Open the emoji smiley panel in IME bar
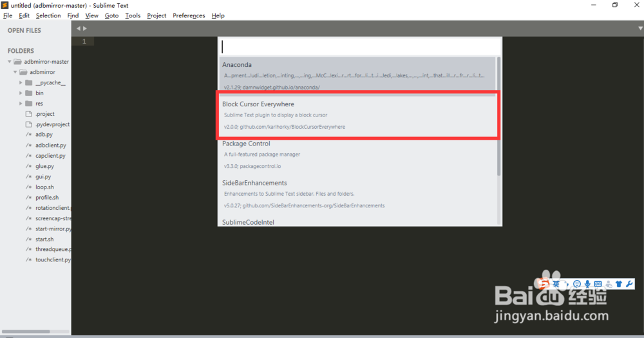 tap(576, 284)
